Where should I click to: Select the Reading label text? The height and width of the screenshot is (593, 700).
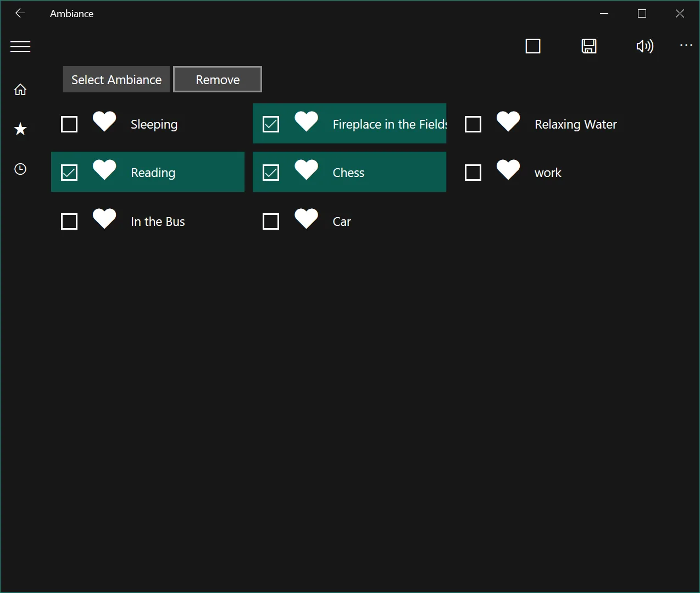153,173
